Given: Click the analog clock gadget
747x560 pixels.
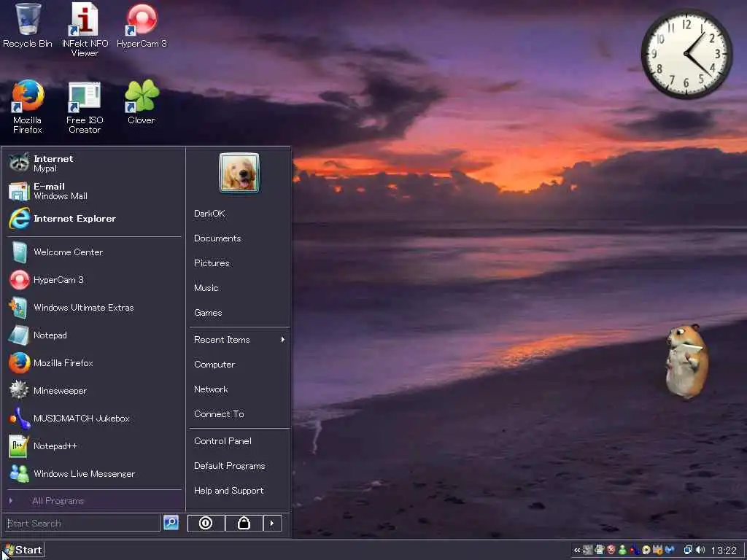Looking at the screenshot, I should click(686, 53).
